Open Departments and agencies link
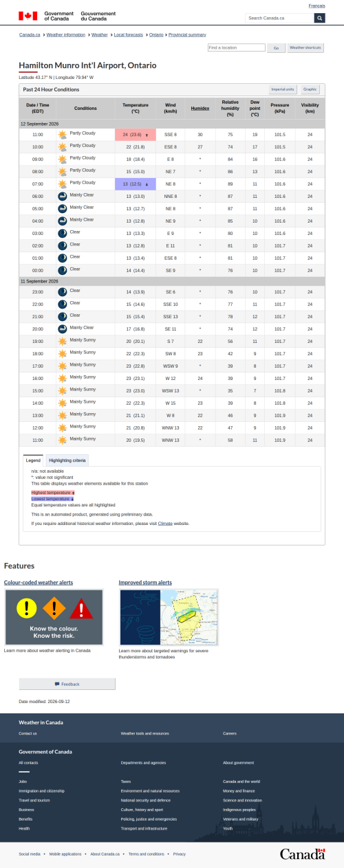The image size is (344, 868). point(143,763)
